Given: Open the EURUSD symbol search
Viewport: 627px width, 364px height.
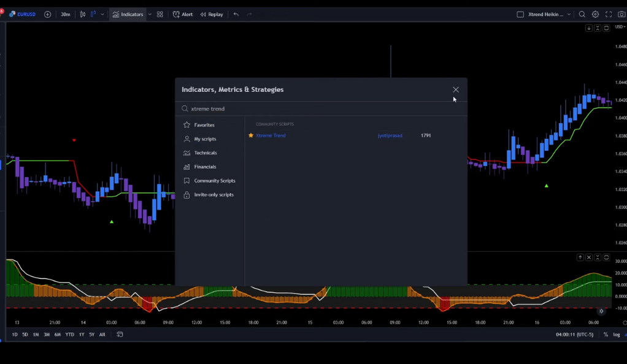Looking at the screenshot, I should [x=23, y=14].
